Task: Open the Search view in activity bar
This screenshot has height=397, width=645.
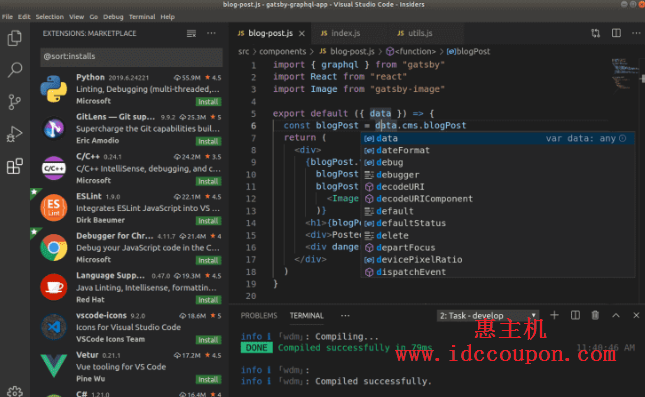Action: point(15,70)
